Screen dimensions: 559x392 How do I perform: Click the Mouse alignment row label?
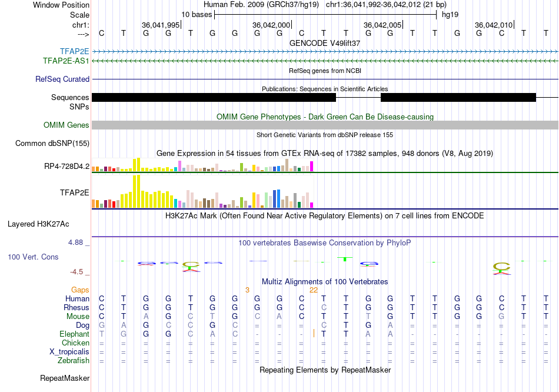click(78, 317)
